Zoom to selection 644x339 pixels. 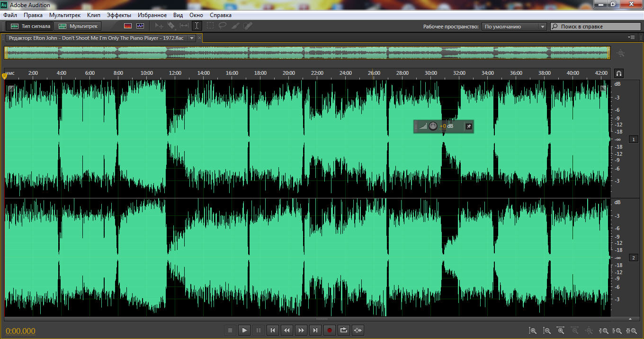(631, 330)
